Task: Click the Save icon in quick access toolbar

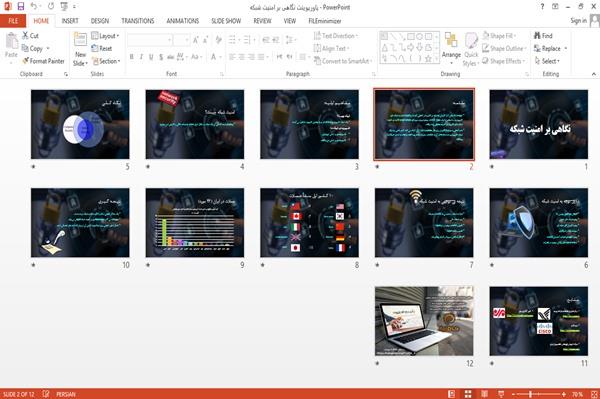Action: [21, 7]
